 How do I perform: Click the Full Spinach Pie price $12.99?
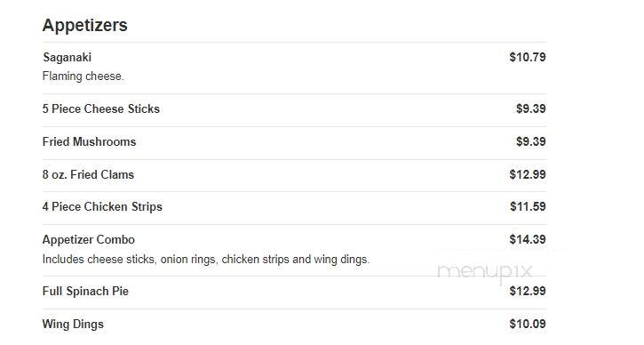tap(528, 291)
